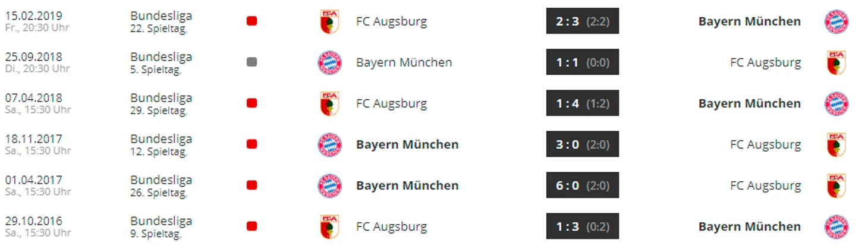Click FC Augsburg crest in 07.04.2018 match

(x=329, y=103)
